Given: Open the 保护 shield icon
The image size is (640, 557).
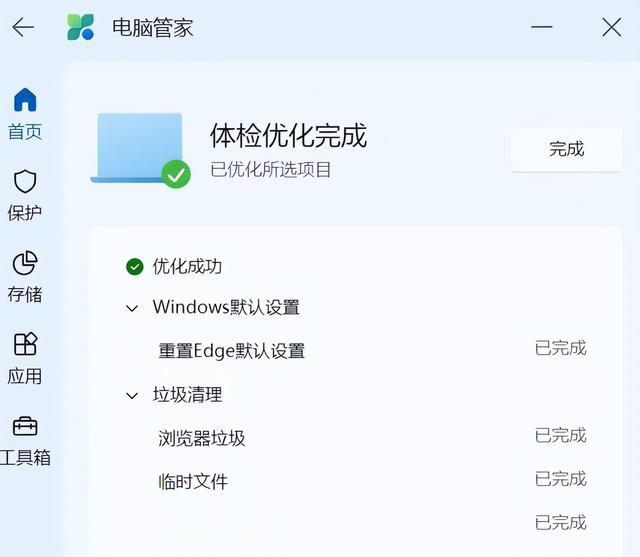Looking at the screenshot, I should [x=25, y=181].
